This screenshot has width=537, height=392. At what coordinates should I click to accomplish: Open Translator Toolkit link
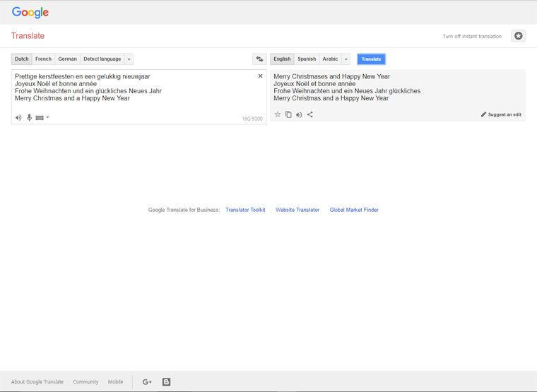tap(245, 210)
